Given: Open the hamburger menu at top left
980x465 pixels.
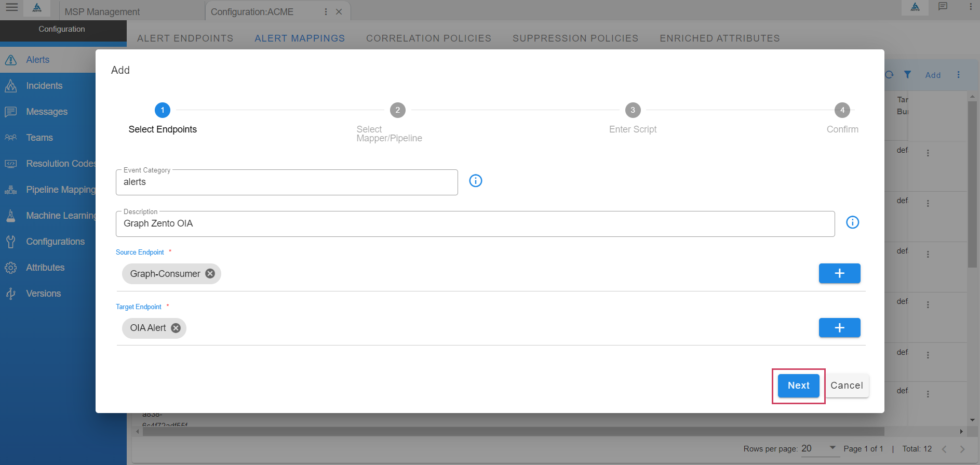Looking at the screenshot, I should coord(11,7).
